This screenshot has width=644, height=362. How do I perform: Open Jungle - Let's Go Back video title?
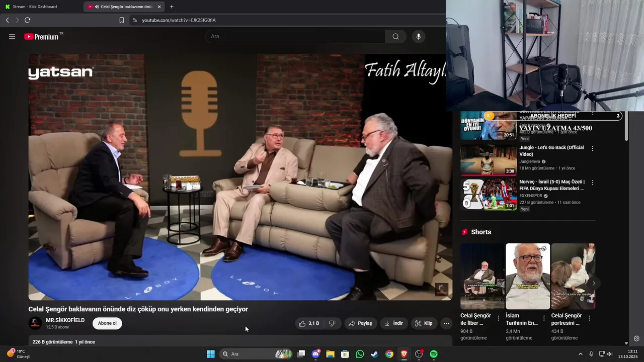551,151
